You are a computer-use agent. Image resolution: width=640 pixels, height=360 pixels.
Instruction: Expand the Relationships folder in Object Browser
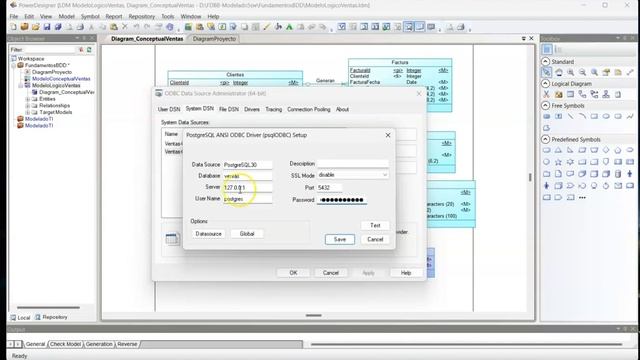[x=28, y=105]
